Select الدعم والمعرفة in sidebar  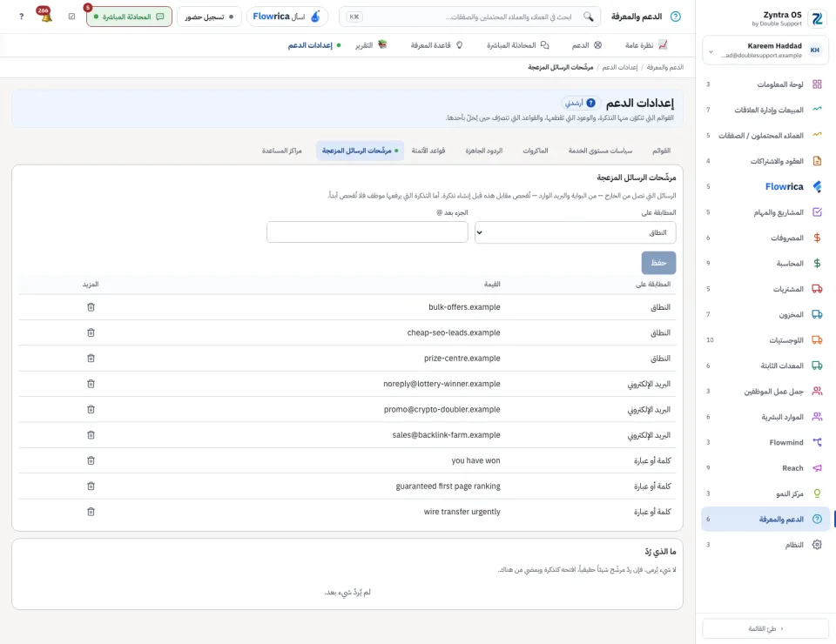pyautogui.click(x=765, y=519)
